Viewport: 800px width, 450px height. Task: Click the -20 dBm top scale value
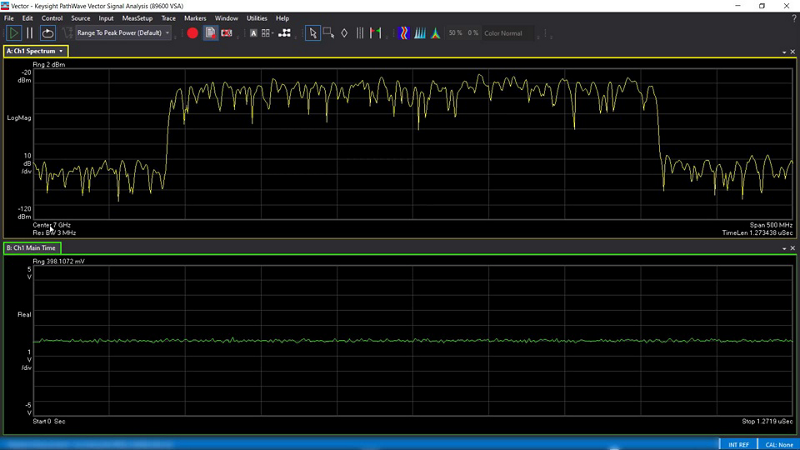coord(24,77)
